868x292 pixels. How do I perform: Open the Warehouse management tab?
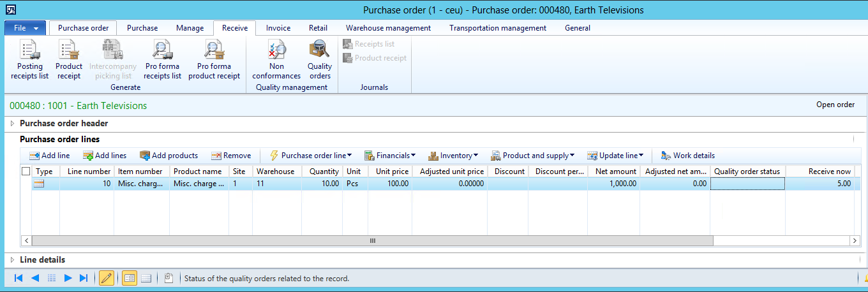click(x=388, y=28)
